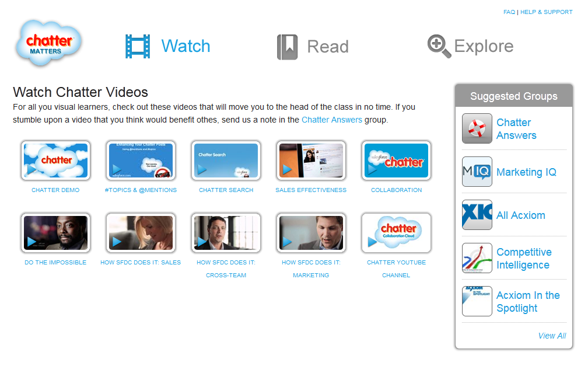
Task: Click the Suggested Groups panel header
Action: pos(514,96)
